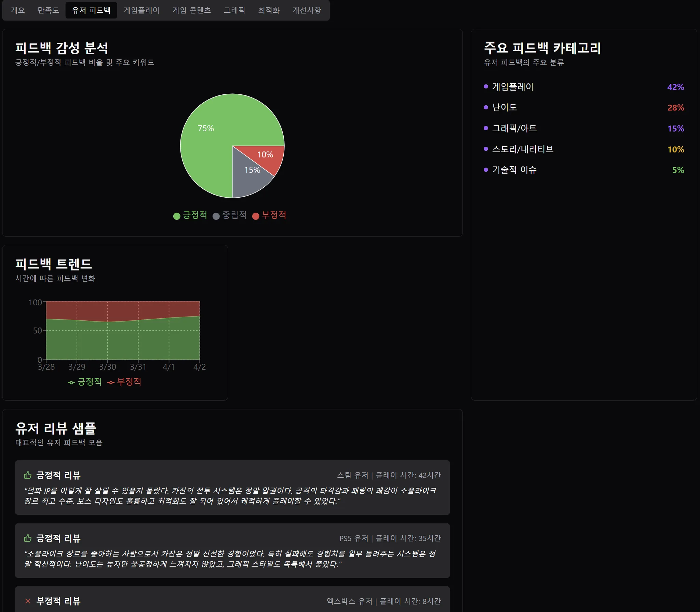
Task: Click the bullet next to 스토리/내러티브 category
Action: pos(485,149)
